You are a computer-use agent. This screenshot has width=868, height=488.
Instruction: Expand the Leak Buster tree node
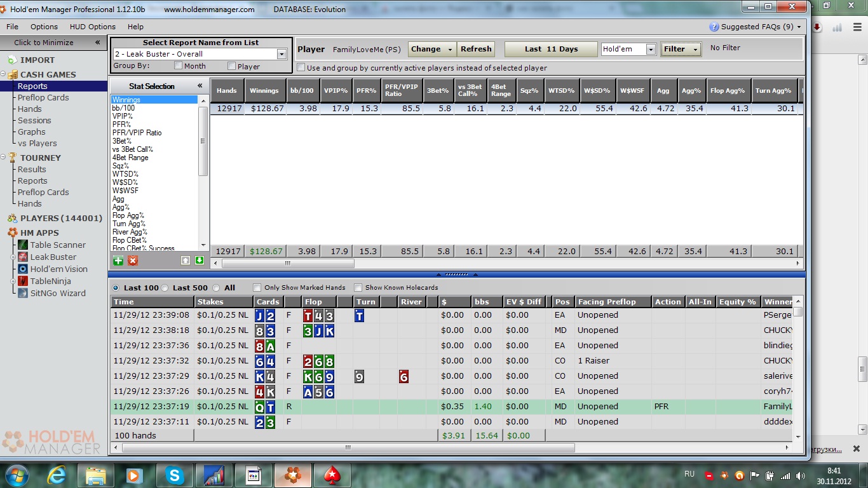(x=13, y=257)
